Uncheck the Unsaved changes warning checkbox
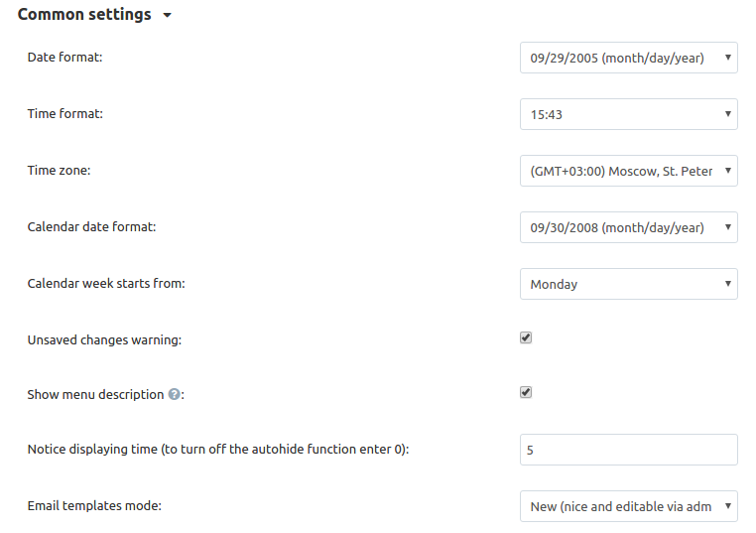This screenshot has width=756, height=533. [x=526, y=337]
